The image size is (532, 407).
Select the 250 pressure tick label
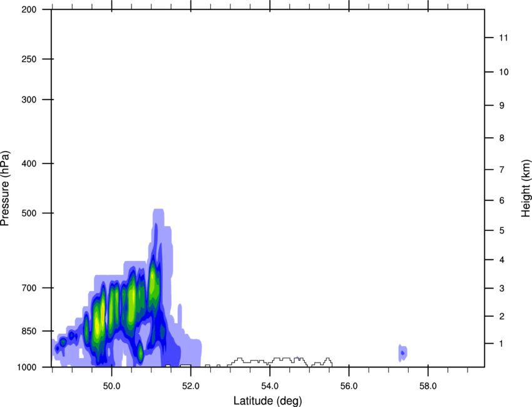[x=29, y=59]
